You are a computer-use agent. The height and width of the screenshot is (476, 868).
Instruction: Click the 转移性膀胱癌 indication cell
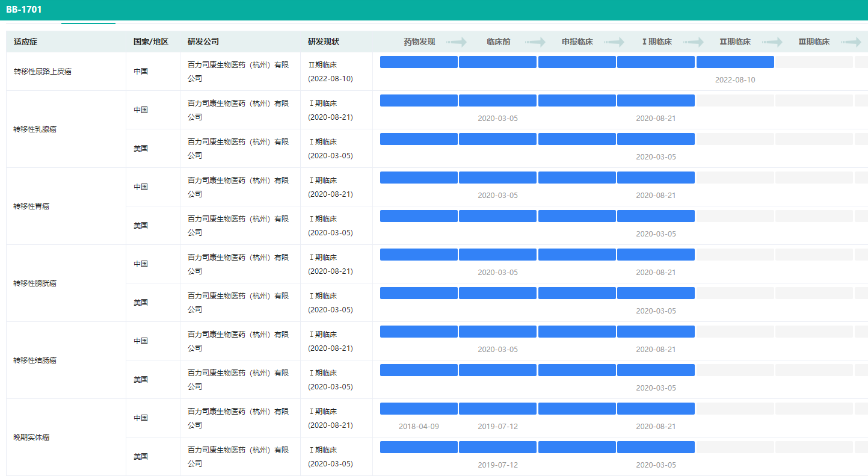pyautogui.click(x=35, y=283)
